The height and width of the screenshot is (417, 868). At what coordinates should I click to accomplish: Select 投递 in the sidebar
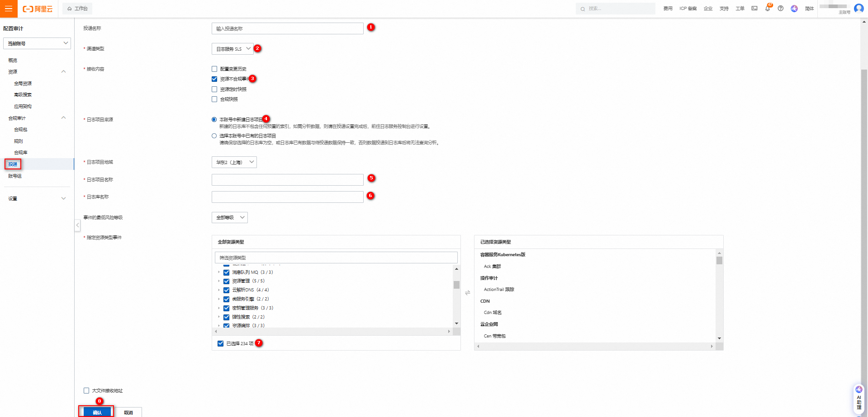pos(13,164)
